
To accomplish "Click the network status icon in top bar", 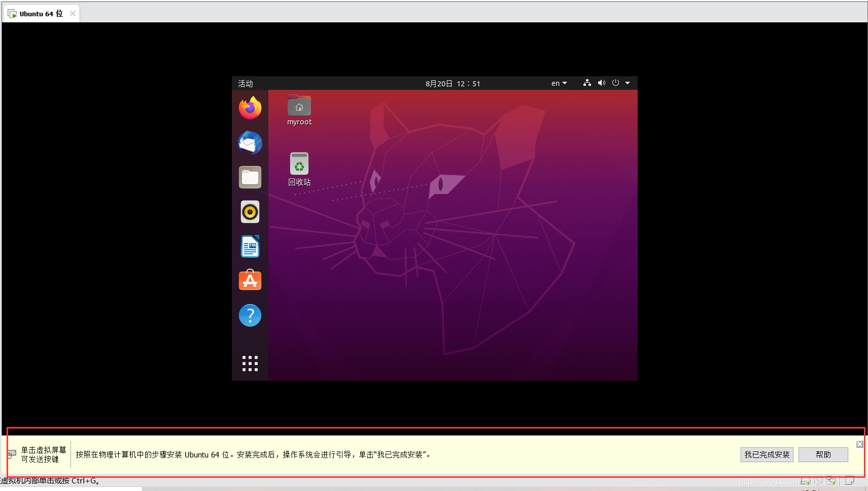I will [x=587, y=83].
